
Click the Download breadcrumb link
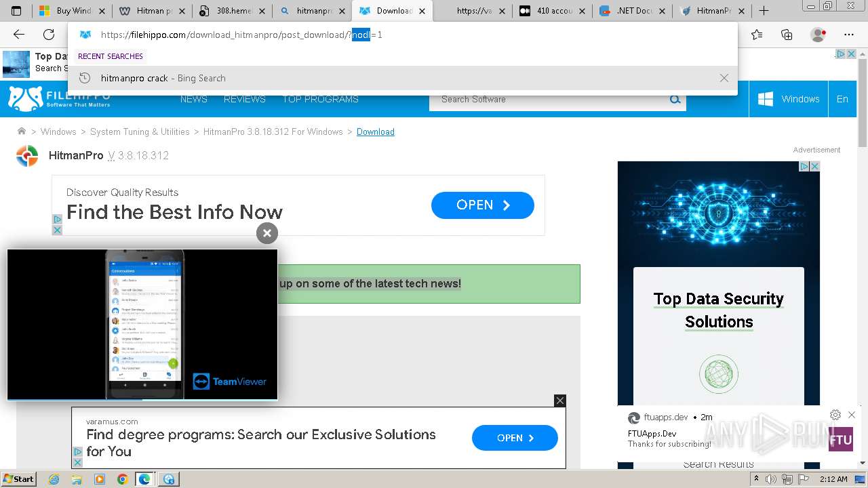[x=376, y=131]
